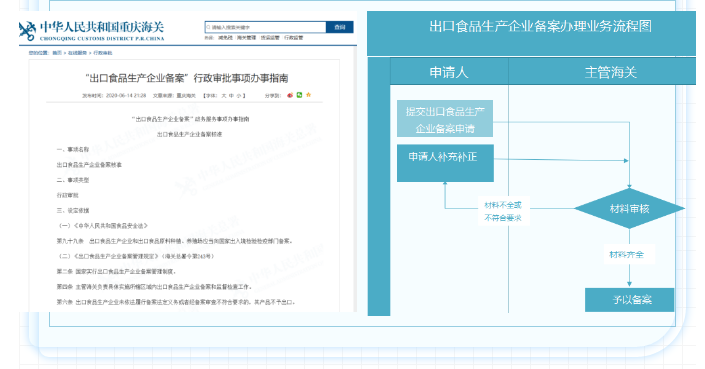Select the 予以备案 flow box
Image resolution: width=705 pixels, height=369 pixels.
click(x=629, y=300)
